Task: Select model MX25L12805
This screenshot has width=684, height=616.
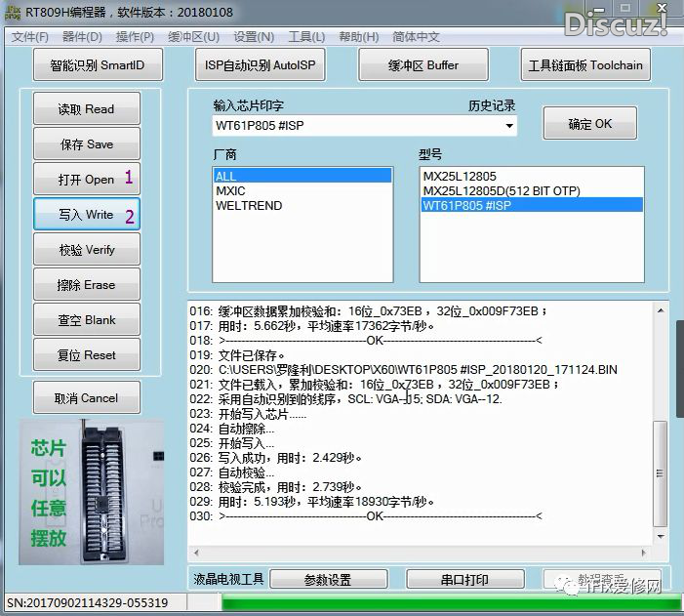Action: point(532,176)
